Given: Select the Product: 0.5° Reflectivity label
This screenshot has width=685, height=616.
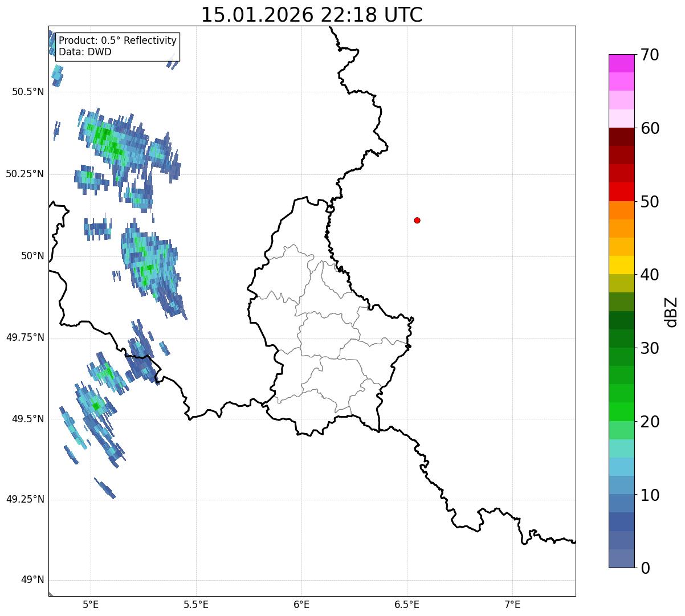Looking at the screenshot, I should 118,41.
